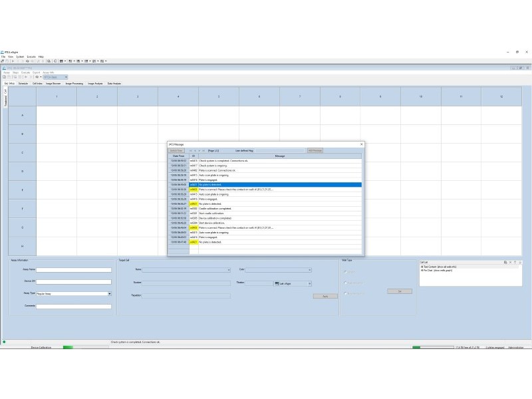Select the 'Start device calibration' log row
This screenshot has height=399, width=532.
(x=265, y=223)
